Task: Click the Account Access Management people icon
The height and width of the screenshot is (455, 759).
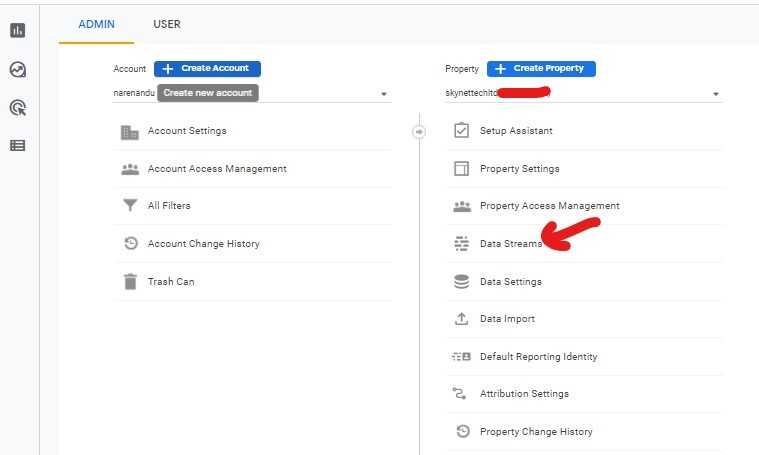Action: (x=130, y=169)
